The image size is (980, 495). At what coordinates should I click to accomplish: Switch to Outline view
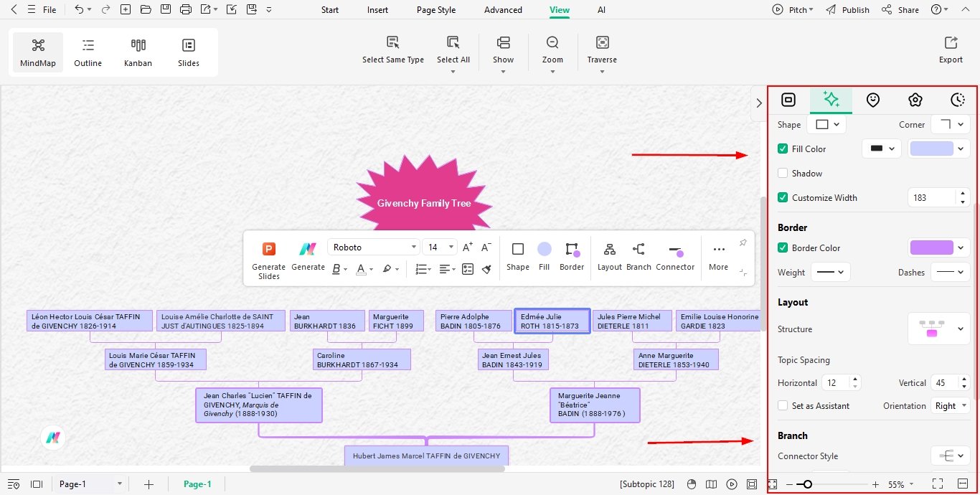pyautogui.click(x=88, y=50)
